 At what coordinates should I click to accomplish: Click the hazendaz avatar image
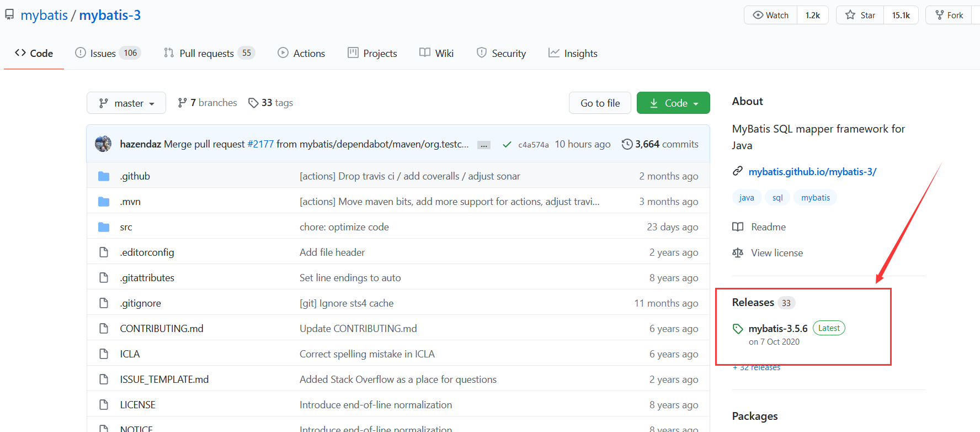[103, 144]
